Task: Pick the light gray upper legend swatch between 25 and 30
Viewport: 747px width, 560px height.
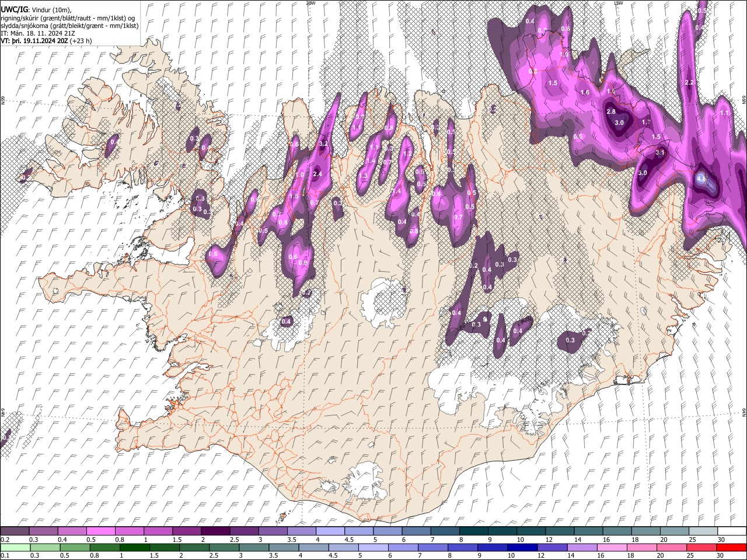Action: 704,531
